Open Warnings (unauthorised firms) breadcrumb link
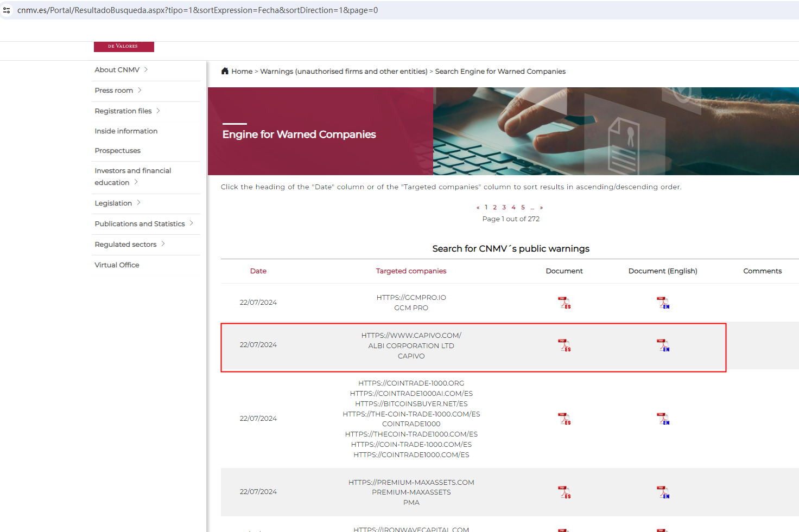The image size is (799, 532). click(x=344, y=72)
